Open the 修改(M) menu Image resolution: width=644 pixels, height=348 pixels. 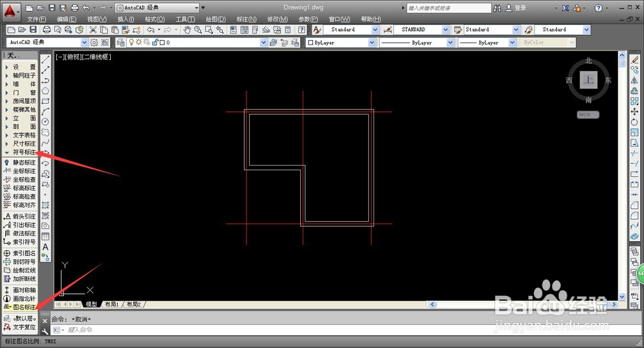click(x=277, y=19)
